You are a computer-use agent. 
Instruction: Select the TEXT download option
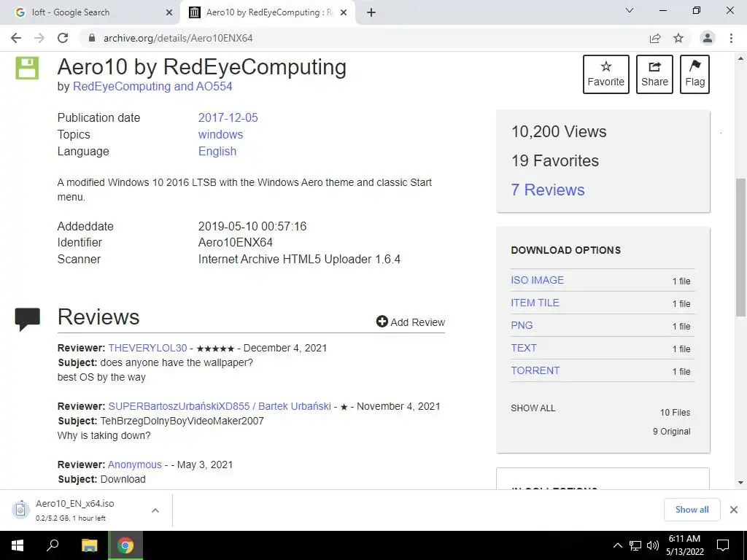point(524,348)
